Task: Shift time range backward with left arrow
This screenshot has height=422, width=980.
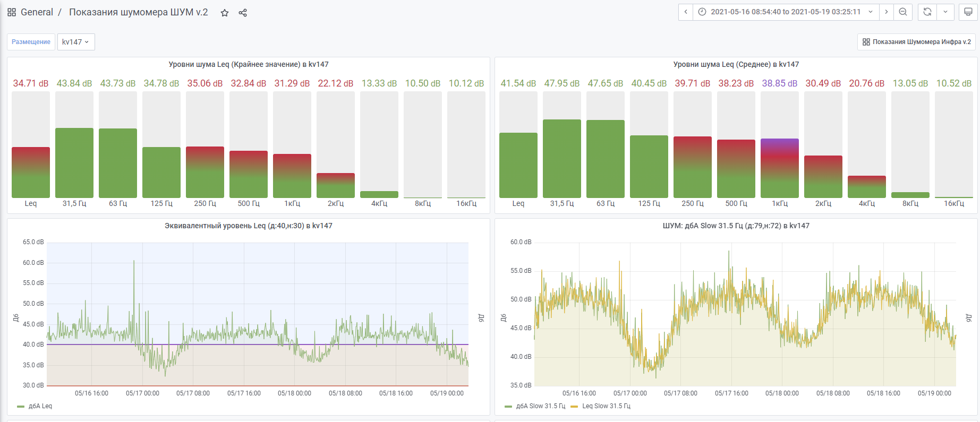Action: pyautogui.click(x=686, y=12)
